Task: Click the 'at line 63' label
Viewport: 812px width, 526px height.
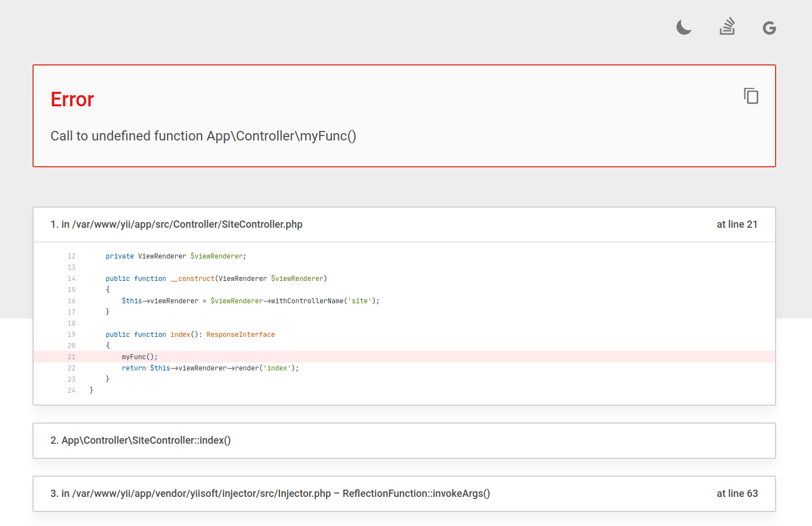Action: coord(738,493)
